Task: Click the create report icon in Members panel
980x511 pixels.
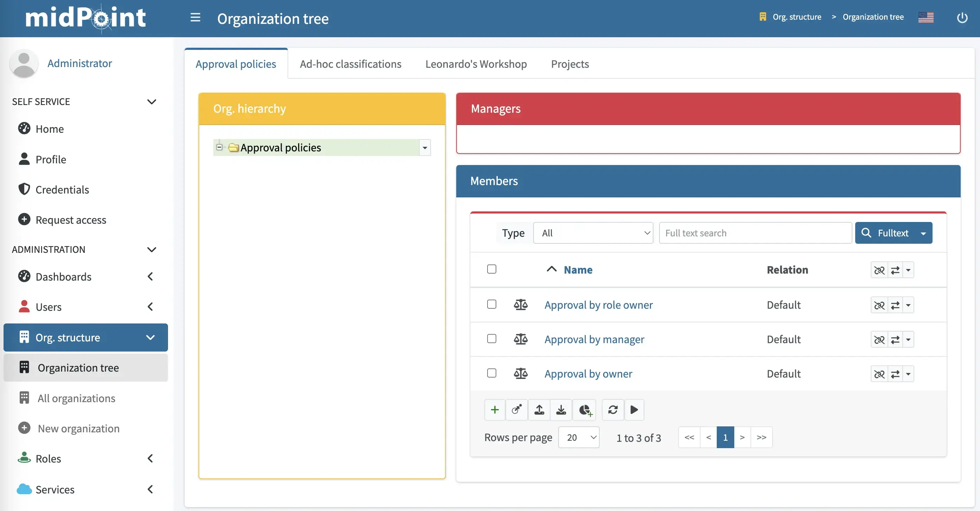Action: [x=585, y=410]
